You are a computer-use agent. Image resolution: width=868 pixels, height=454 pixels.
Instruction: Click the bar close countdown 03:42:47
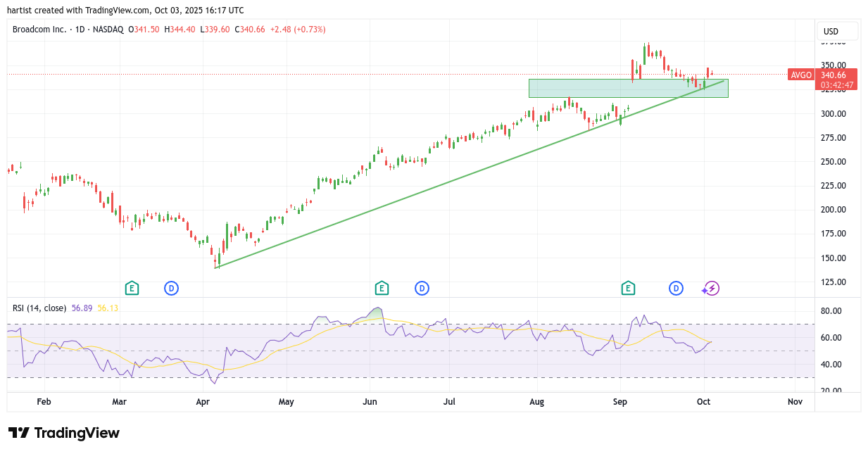coord(837,85)
